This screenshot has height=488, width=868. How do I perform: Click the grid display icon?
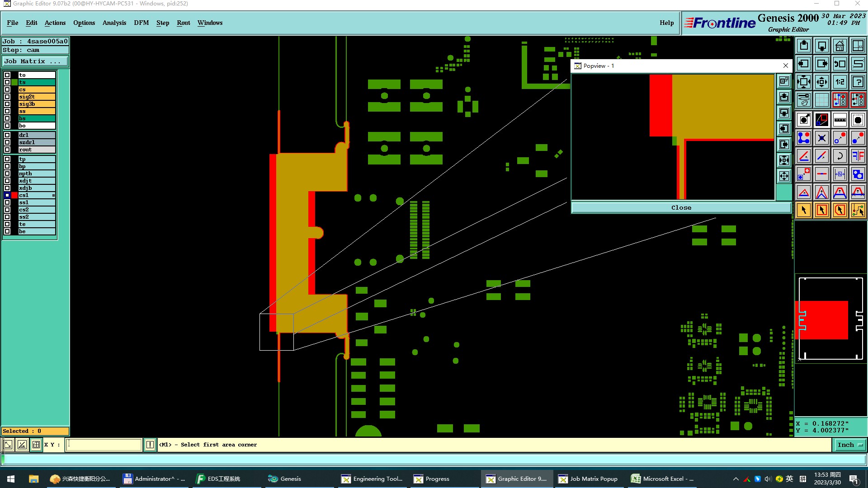click(x=821, y=100)
